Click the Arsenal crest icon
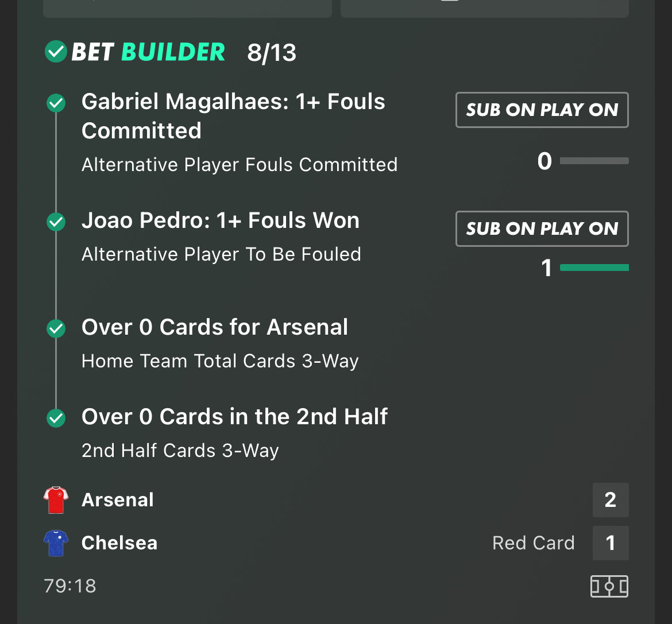The width and height of the screenshot is (672, 624). tap(56, 499)
